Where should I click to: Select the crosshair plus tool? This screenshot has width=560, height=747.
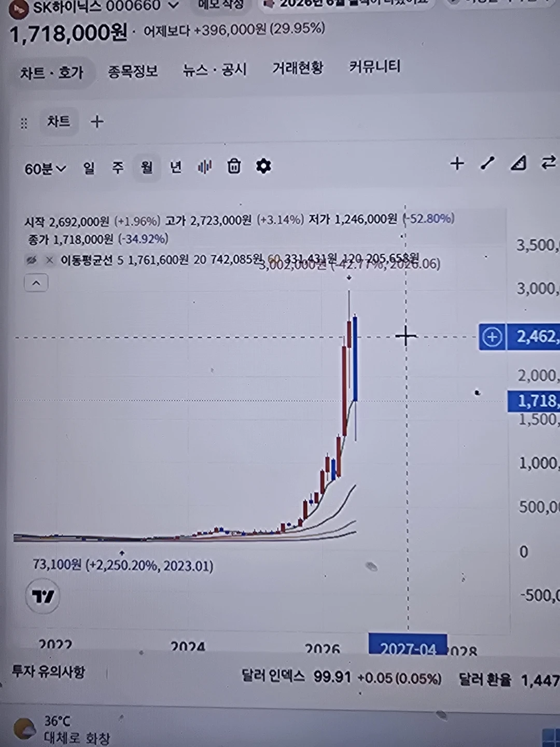point(457,164)
